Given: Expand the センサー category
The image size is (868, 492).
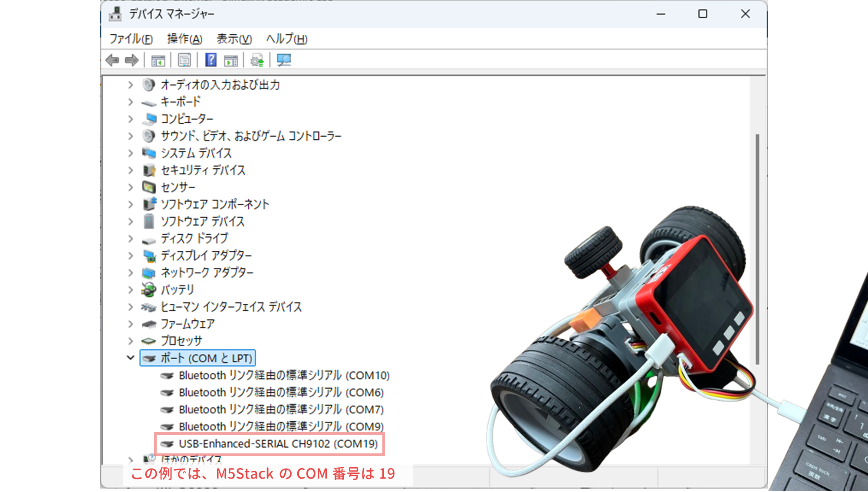Looking at the screenshot, I should 131,187.
